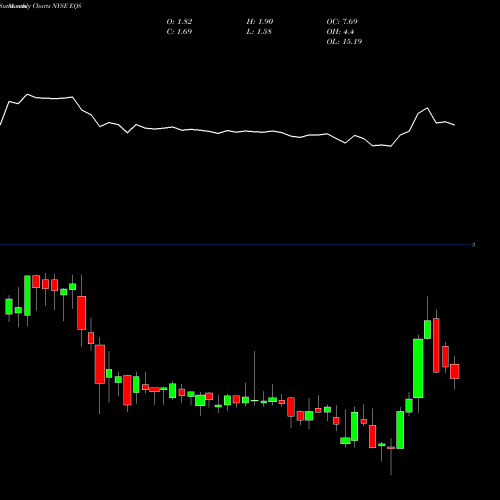The height and width of the screenshot is (500, 500).
Task: Select the low value 'L: 1.58'
Action: click(259, 32)
